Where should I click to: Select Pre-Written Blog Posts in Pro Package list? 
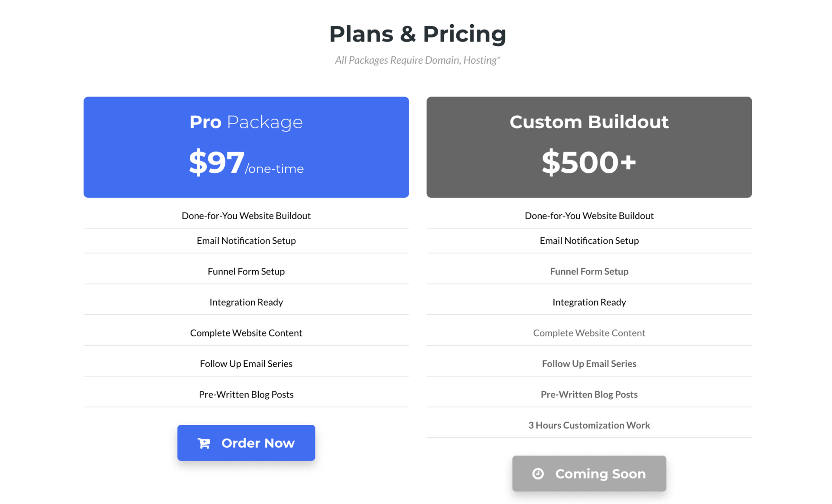[x=246, y=394]
